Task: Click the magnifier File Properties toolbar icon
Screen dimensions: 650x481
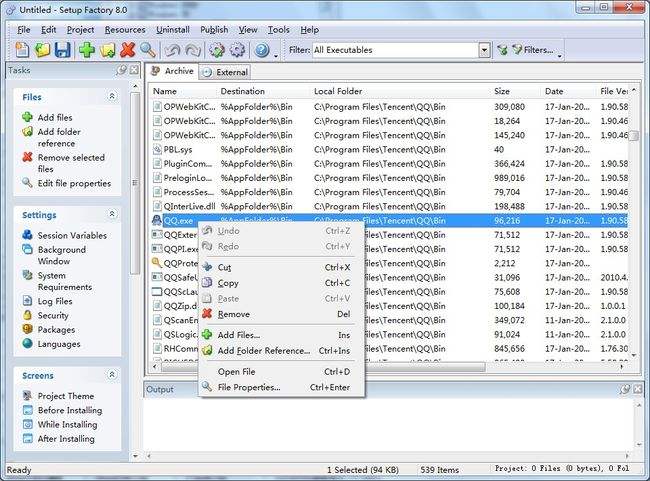Action: 148,50
